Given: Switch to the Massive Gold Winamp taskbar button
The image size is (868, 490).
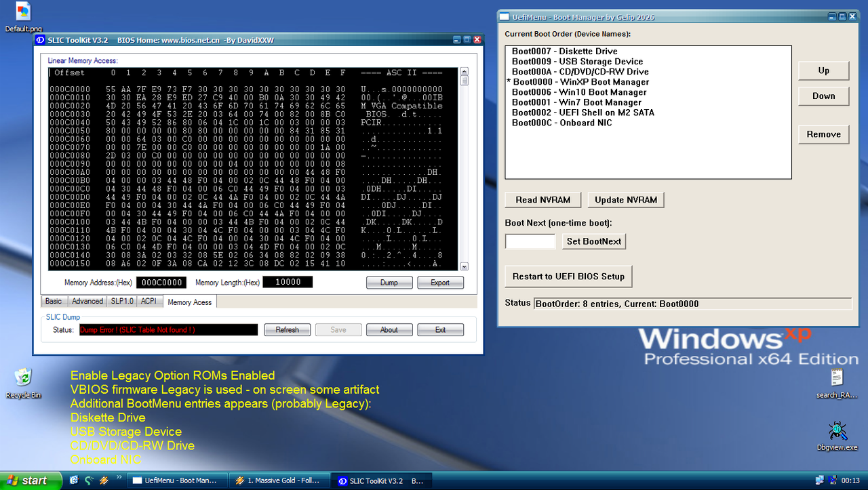Looking at the screenshot, I should tap(278, 481).
